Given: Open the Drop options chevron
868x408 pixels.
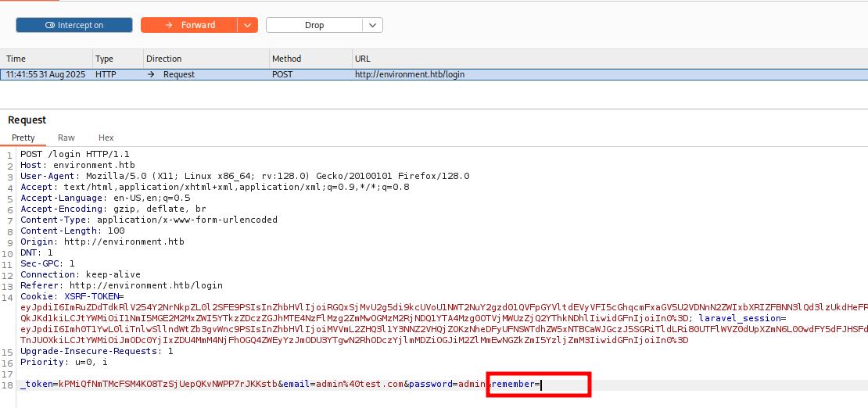Looking at the screenshot, I should click(372, 25).
